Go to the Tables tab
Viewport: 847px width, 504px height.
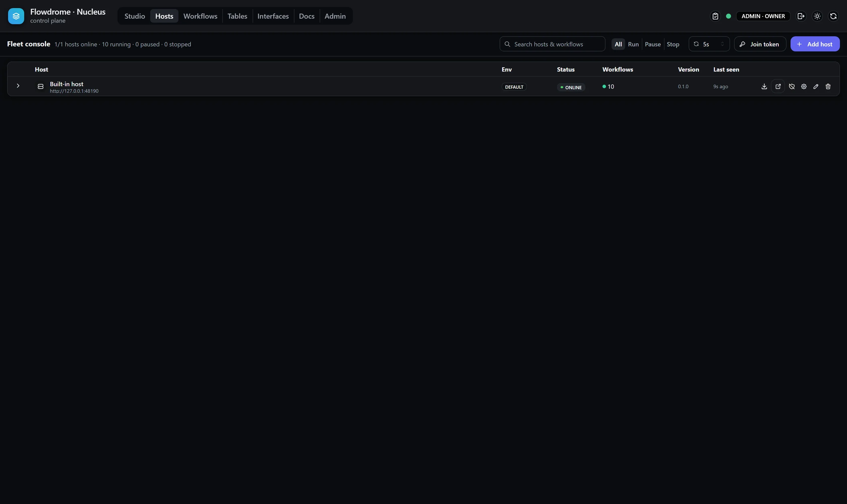(237, 16)
